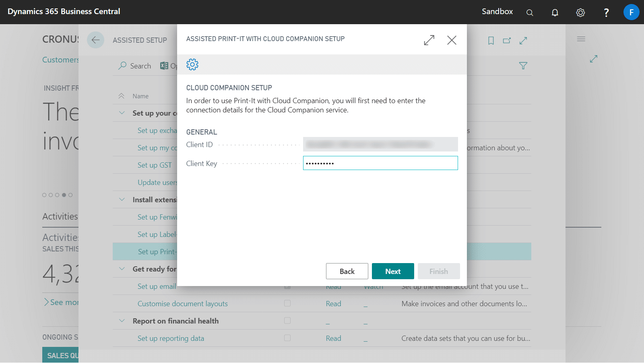The image size is (644, 363).
Task: Close the Cloud Companion setup dialog
Action: [452, 40]
